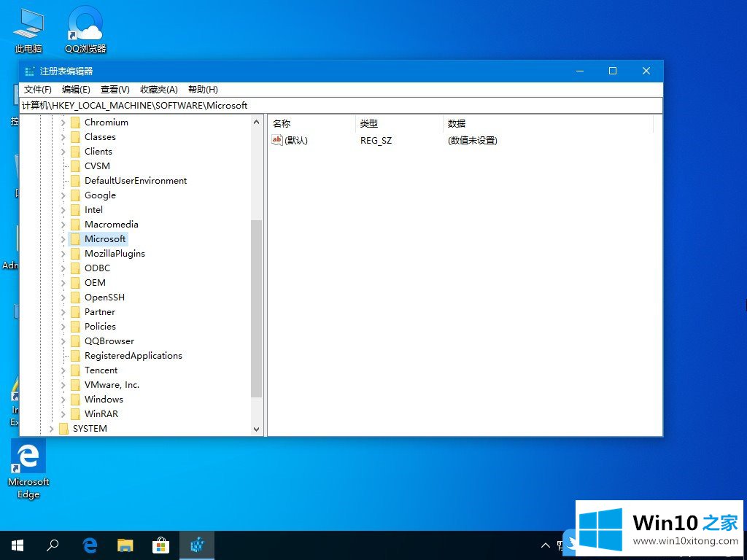Screen dimensions: 747x560
Task: Click the Windows folder icon
Action: pyautogui.click(x=75, y=400)
